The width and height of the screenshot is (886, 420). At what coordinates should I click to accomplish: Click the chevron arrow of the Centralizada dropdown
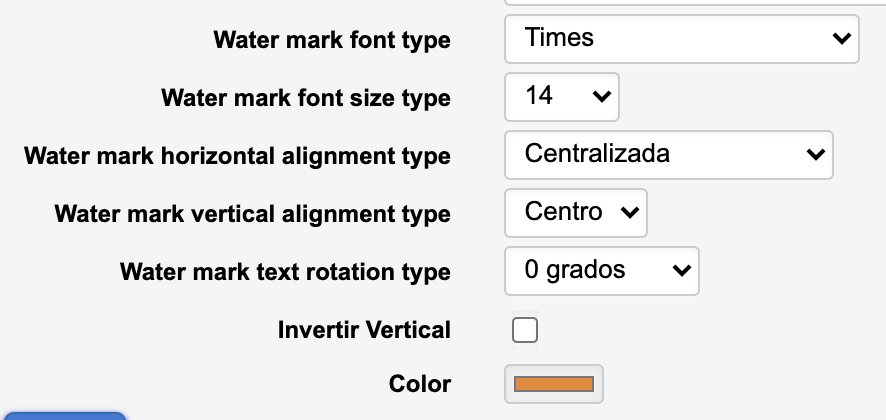pyautogui.click(x=815, y=155)
